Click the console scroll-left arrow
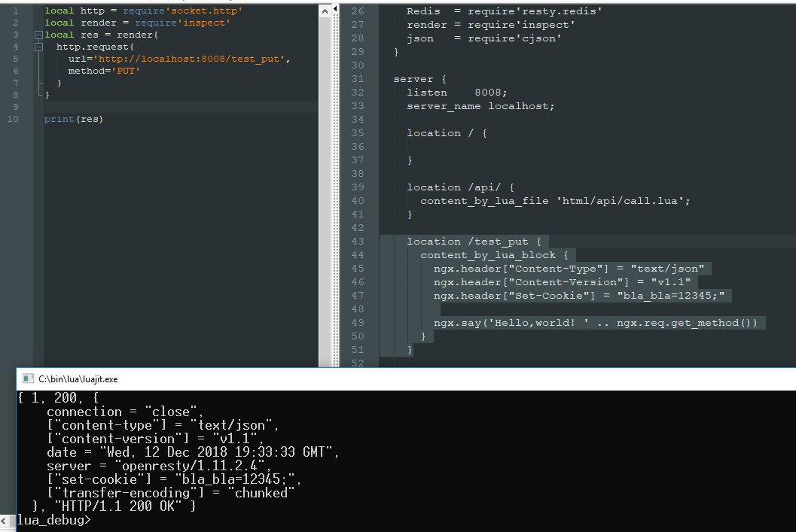 (4, 520)
